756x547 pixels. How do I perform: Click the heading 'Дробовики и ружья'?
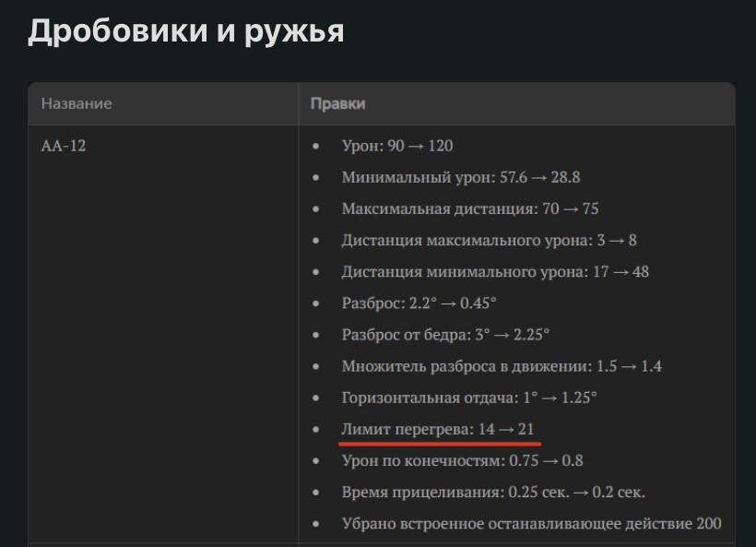185,32
